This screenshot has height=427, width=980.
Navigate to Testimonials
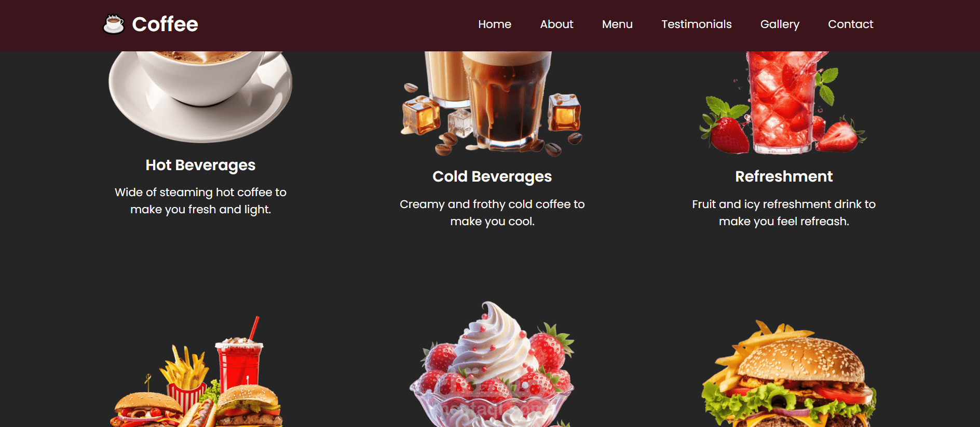pyautogui.click(x=697, y=24)
